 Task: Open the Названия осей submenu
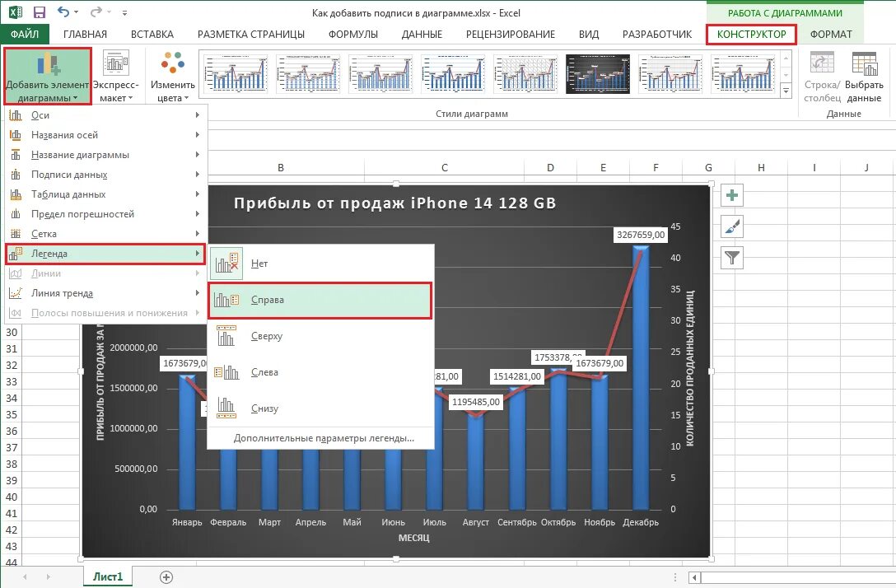(105, 135)
